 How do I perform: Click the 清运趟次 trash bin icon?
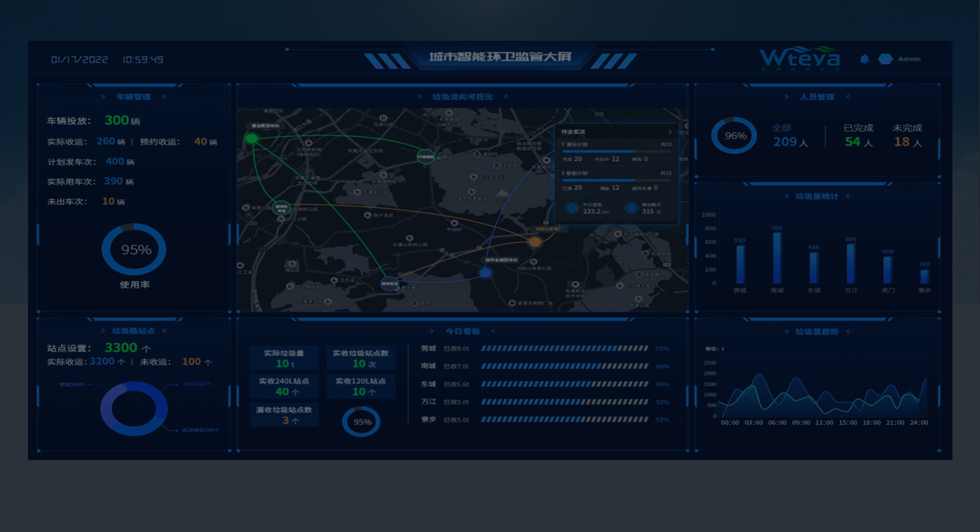click(631, 208)
